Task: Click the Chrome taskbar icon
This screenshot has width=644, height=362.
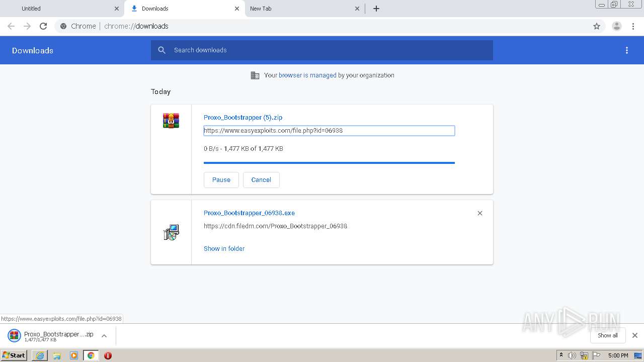Action: click(x=91, y=355)
